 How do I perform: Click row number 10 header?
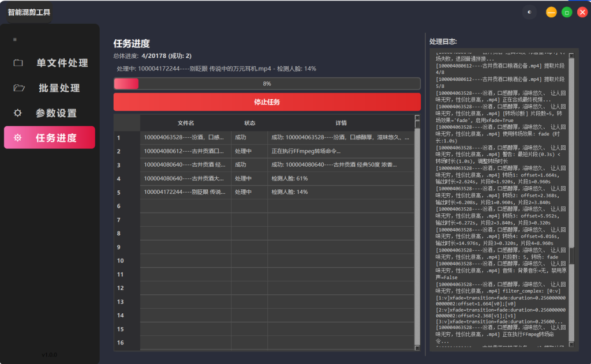[x=127, y=261]
